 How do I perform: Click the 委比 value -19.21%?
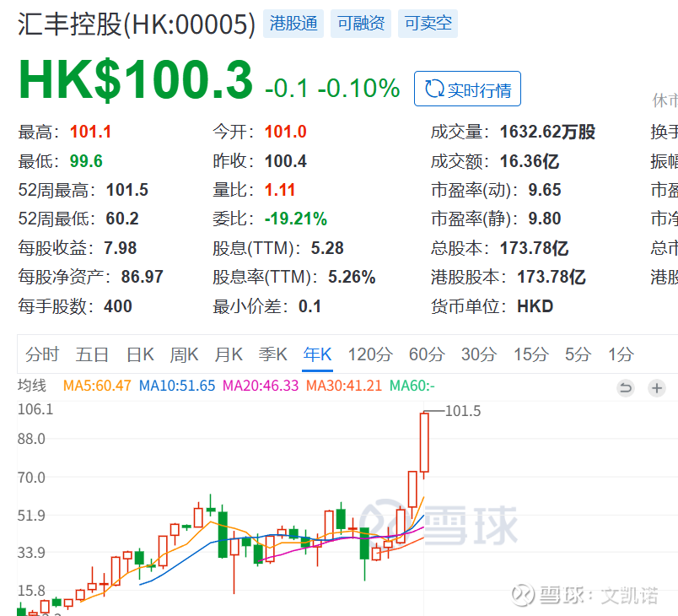[296, 219]
